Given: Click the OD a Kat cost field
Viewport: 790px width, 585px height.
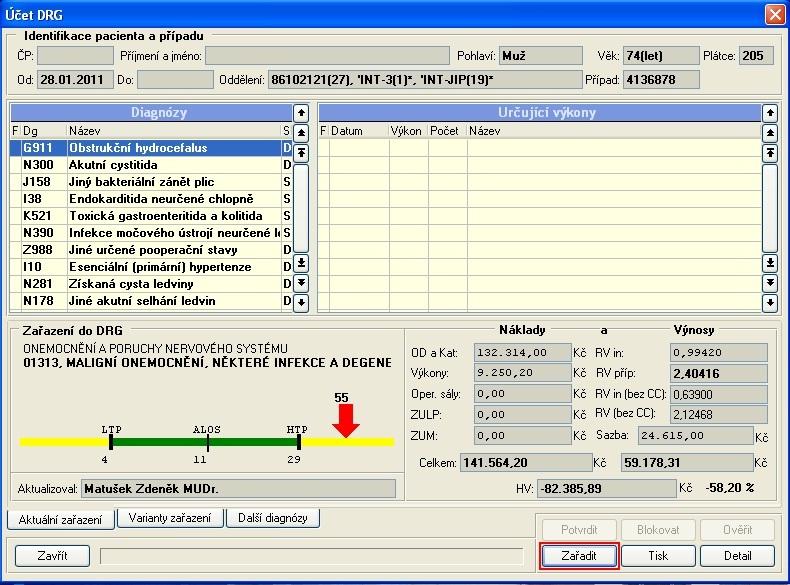Looking at the screenshot, I should click(x=522, y=353).
